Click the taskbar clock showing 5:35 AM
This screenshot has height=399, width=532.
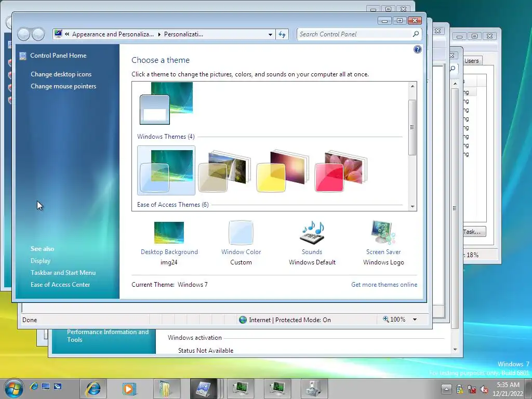pos(508,389)
